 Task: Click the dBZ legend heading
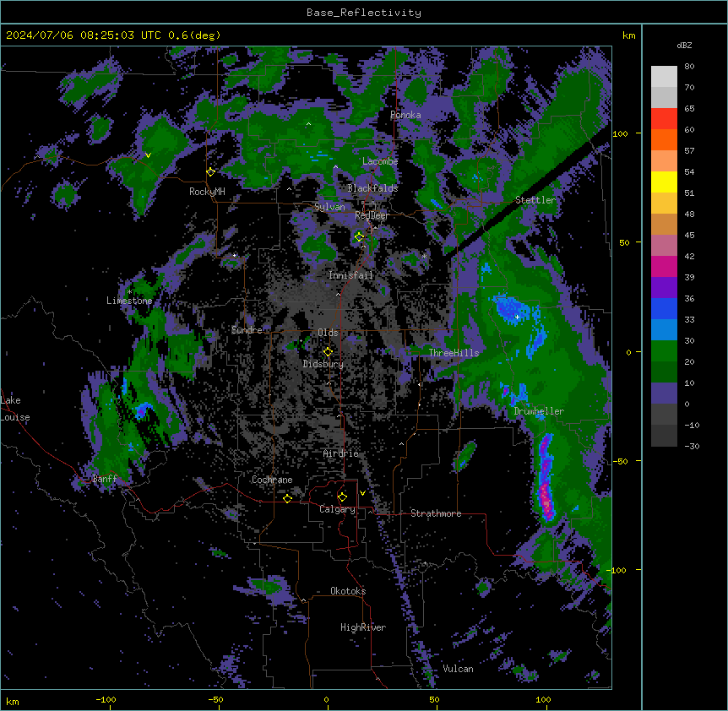(x=684, y=46)
